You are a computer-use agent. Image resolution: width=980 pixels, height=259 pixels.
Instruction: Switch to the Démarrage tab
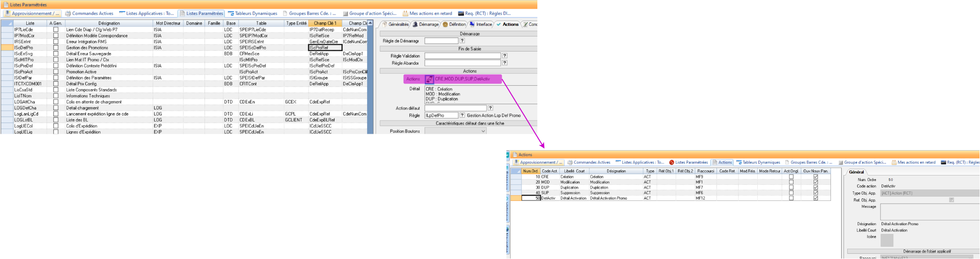(x=426, y=24)
